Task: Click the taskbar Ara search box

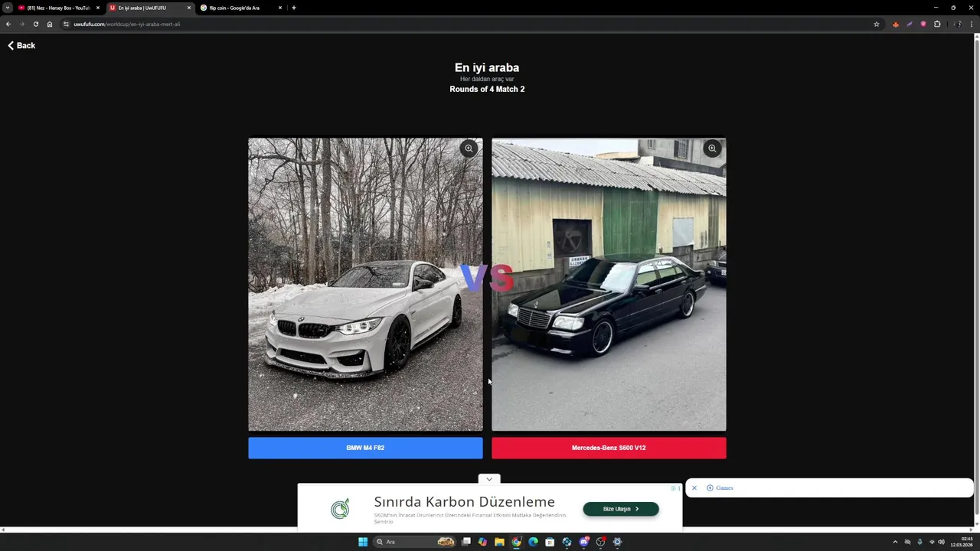Action: point(416,542)
